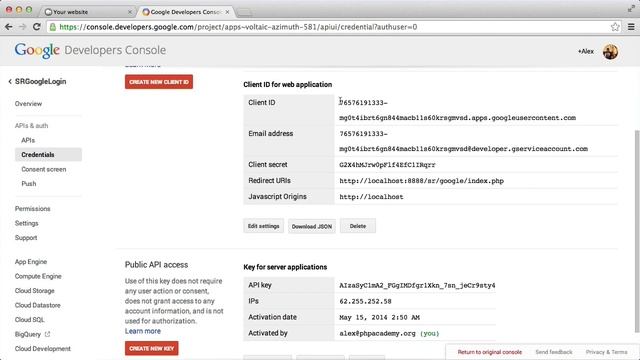Screen dimensions: 640x360
Task: Select the Google Developers Console tab
Action: point(186,12)
